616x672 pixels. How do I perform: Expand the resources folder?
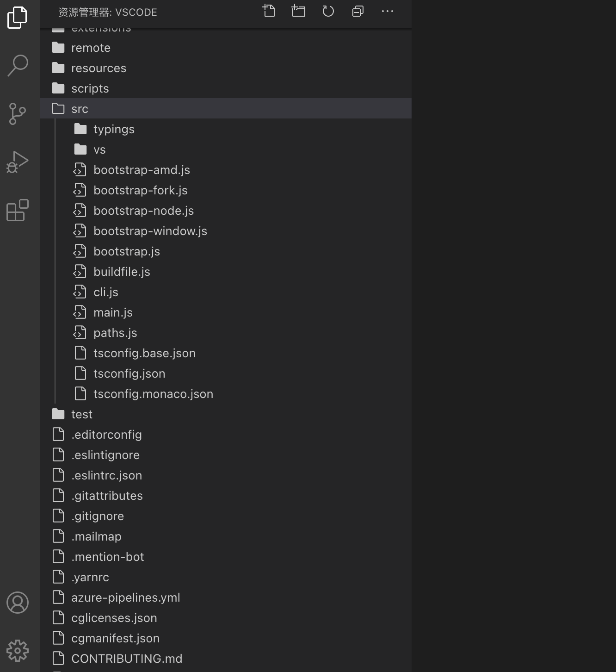tap(226, 68)
